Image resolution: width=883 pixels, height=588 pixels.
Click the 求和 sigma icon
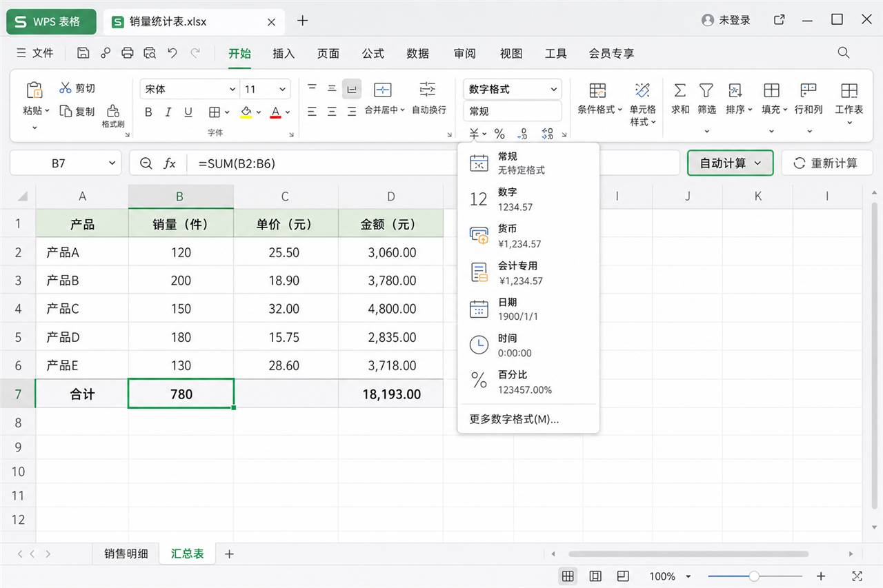click(679, 90)
